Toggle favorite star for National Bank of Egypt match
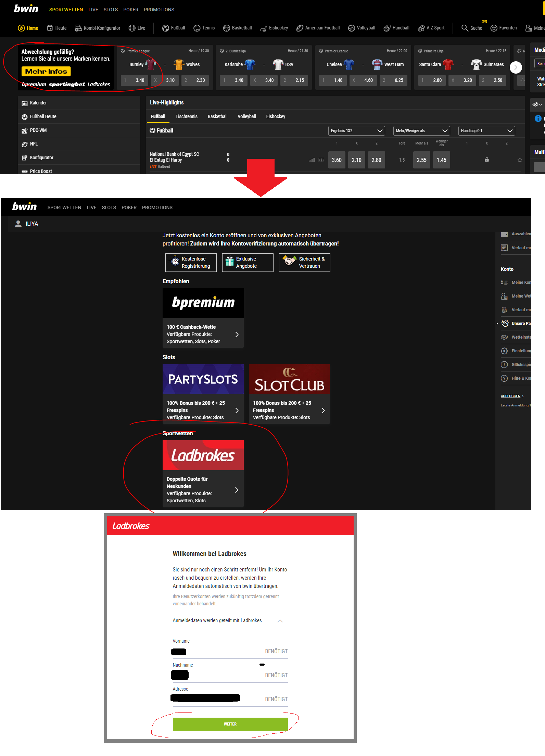This screenshot has height=756, width=545. (520, 160)
